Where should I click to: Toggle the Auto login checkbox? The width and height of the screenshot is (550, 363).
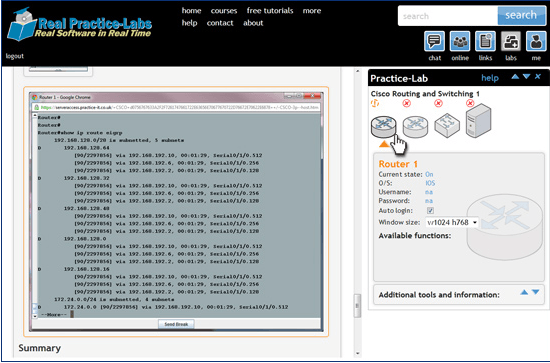430,210
